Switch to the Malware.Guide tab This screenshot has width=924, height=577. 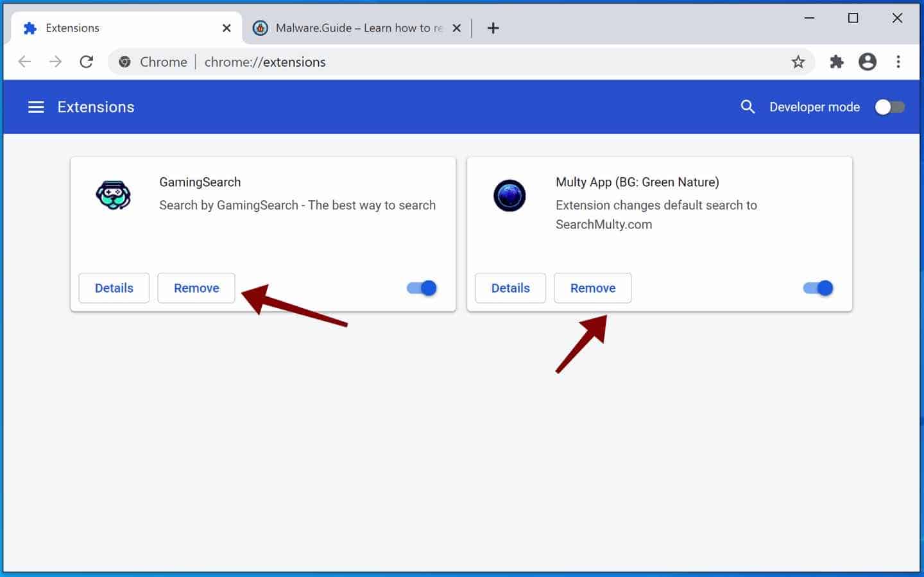(358, 28)
